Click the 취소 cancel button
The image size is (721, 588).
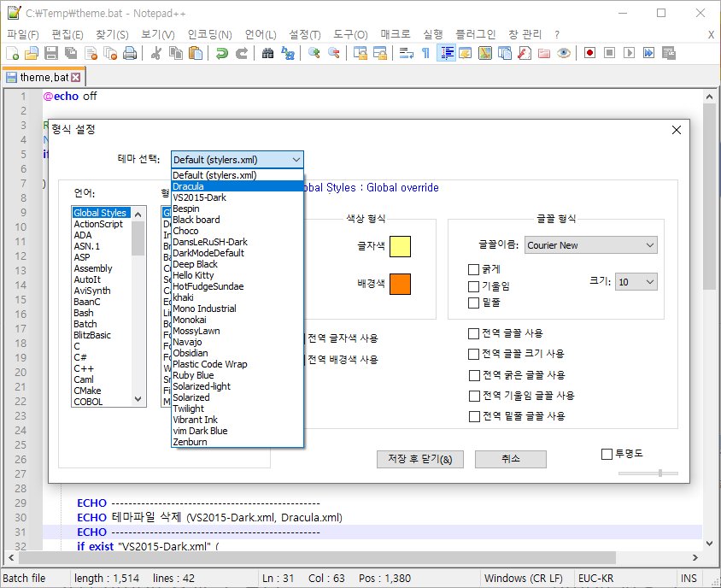[511, 459]
